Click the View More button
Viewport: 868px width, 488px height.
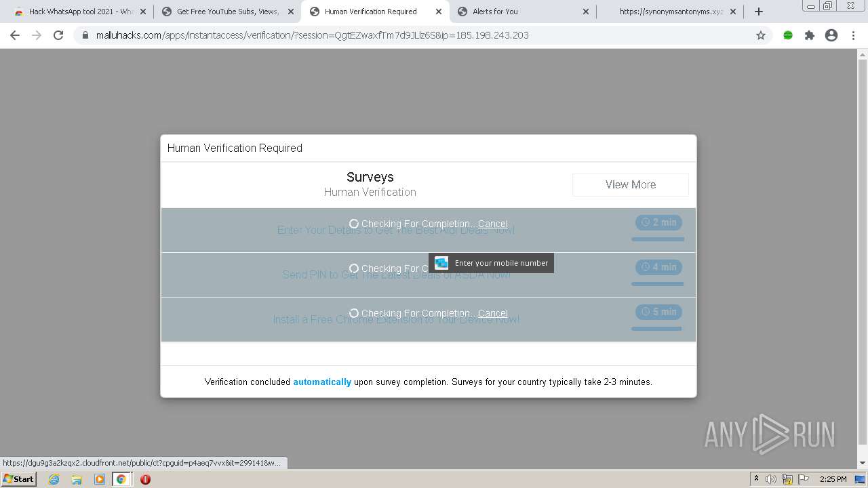click(631, 184)
